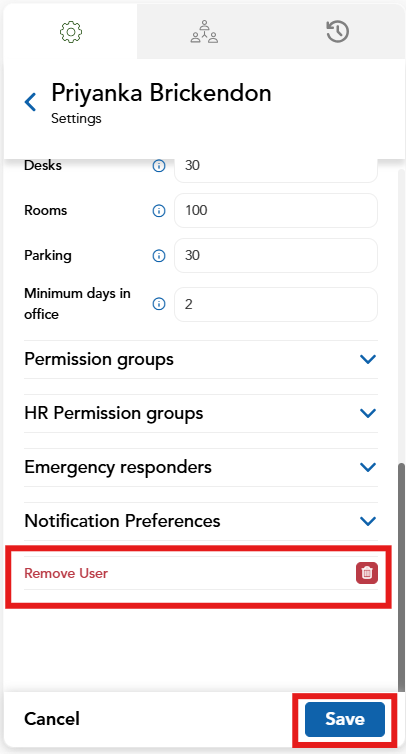Select the Rooms value field
The image size is (406, 754).
[276, 210]
